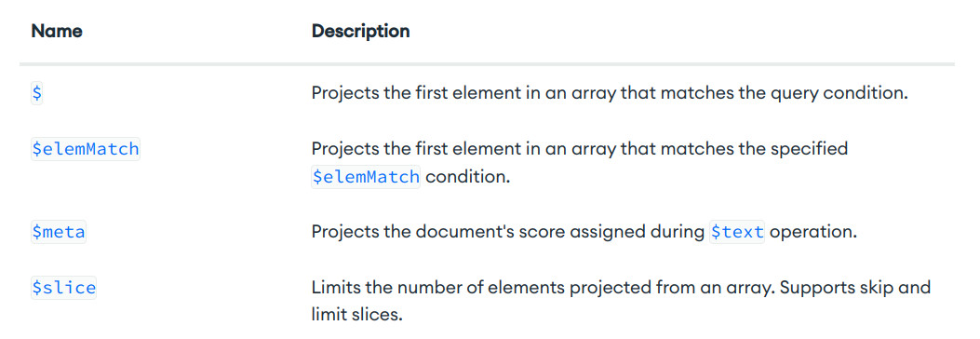
Task: Follow the inline $elemMatch link in description
Action: pos(367,177)
